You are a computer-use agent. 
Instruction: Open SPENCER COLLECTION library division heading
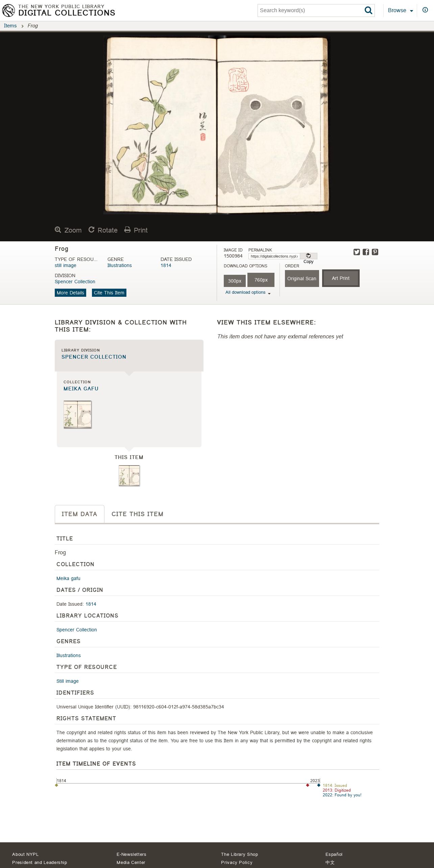coord(94,357)
